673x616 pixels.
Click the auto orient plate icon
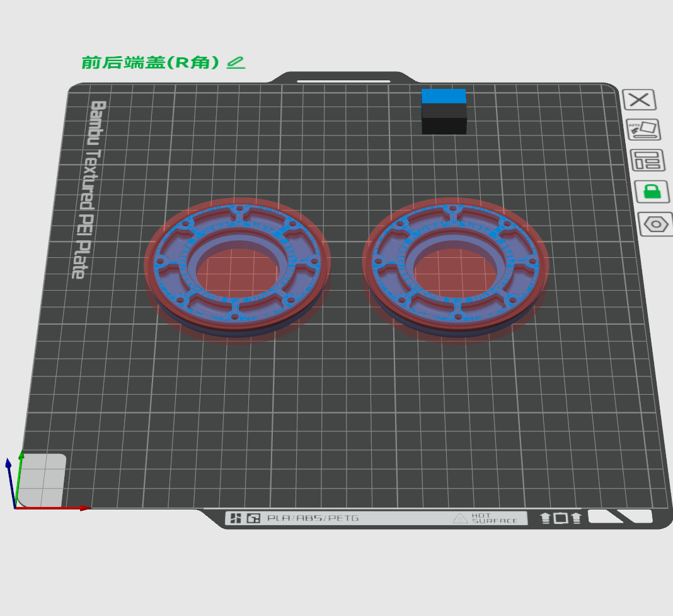(643, 130)
